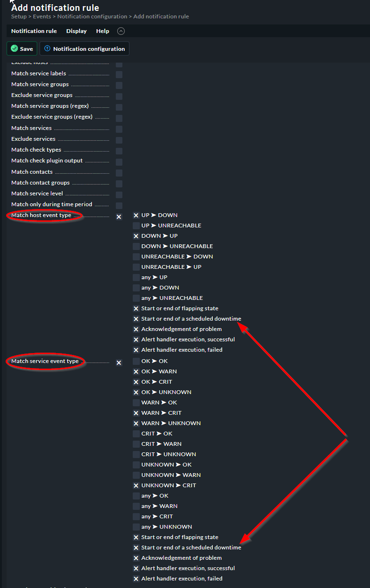Uncheck Acknowledgement of problem for services

[x=136, y=557]
